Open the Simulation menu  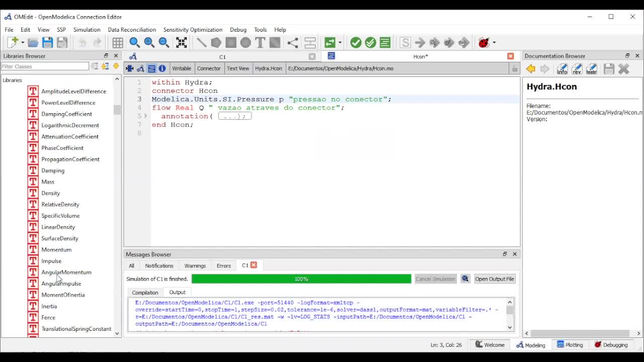pyautogui.click(x=87, y=30)
